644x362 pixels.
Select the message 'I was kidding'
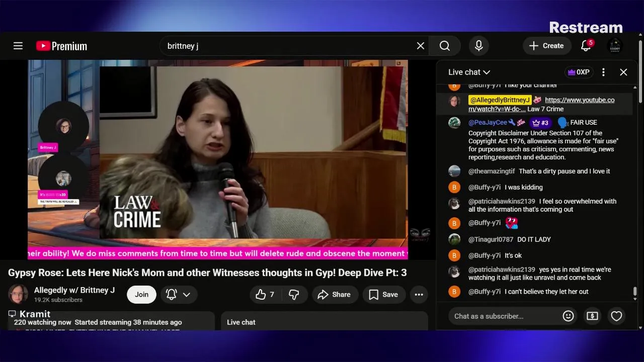click(524, 187)
